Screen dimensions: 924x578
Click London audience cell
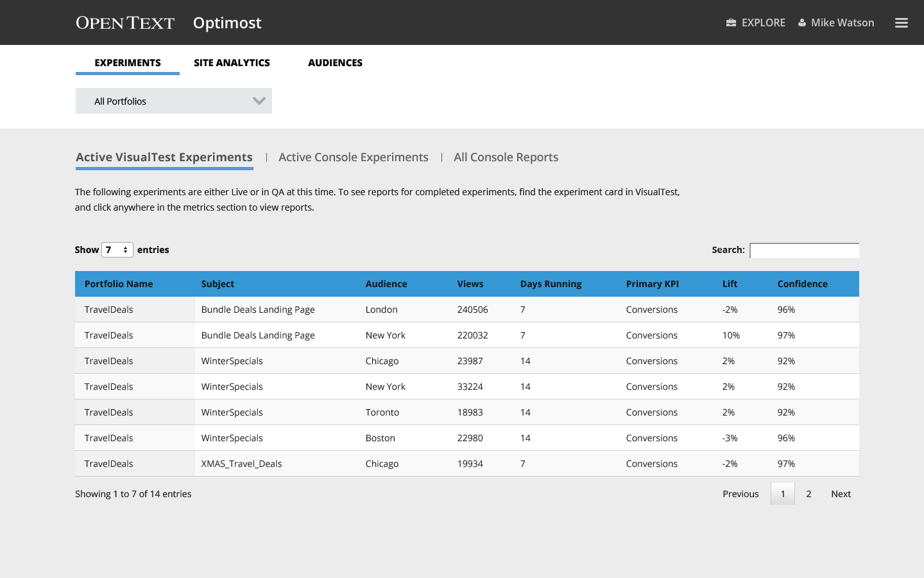[x=382, y=310]
